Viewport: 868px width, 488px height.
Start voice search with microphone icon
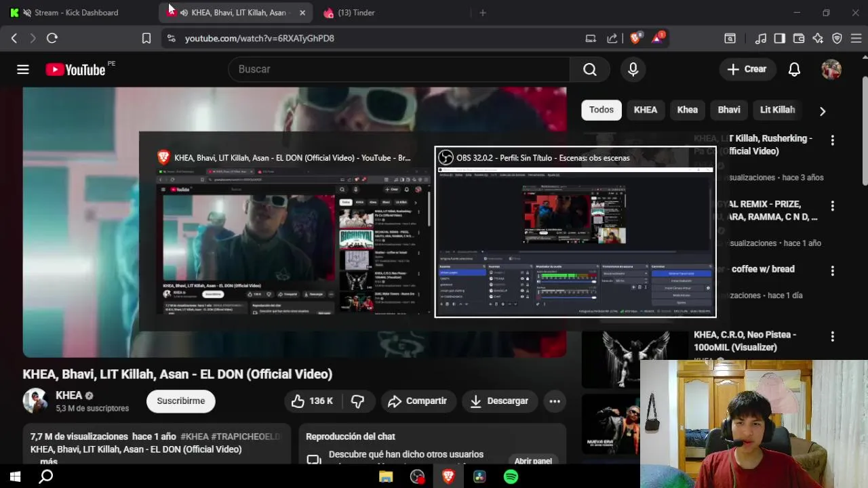pos(633,69)
